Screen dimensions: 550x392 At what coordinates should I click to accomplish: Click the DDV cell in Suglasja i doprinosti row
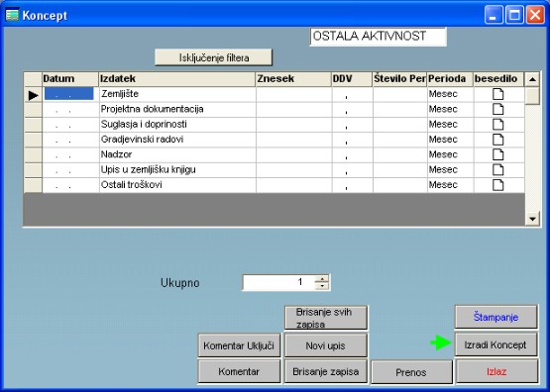[x=352, y=125]
